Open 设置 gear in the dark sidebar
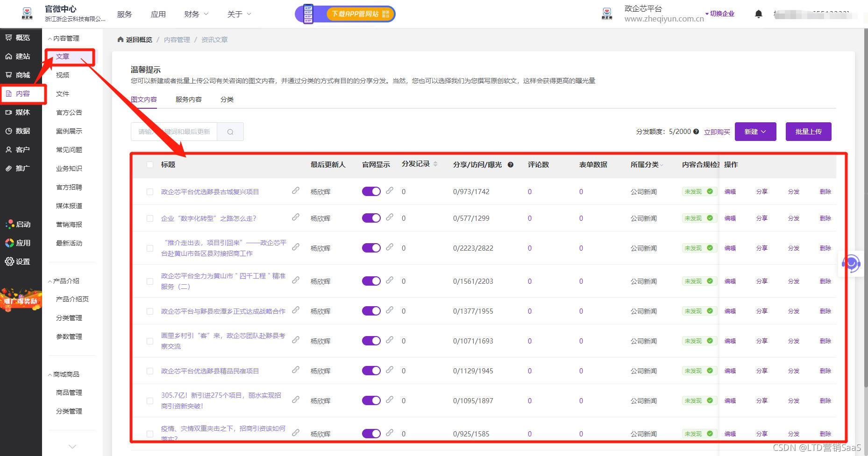The height and width of the screenshot is (456, 868). click(18, 261)
